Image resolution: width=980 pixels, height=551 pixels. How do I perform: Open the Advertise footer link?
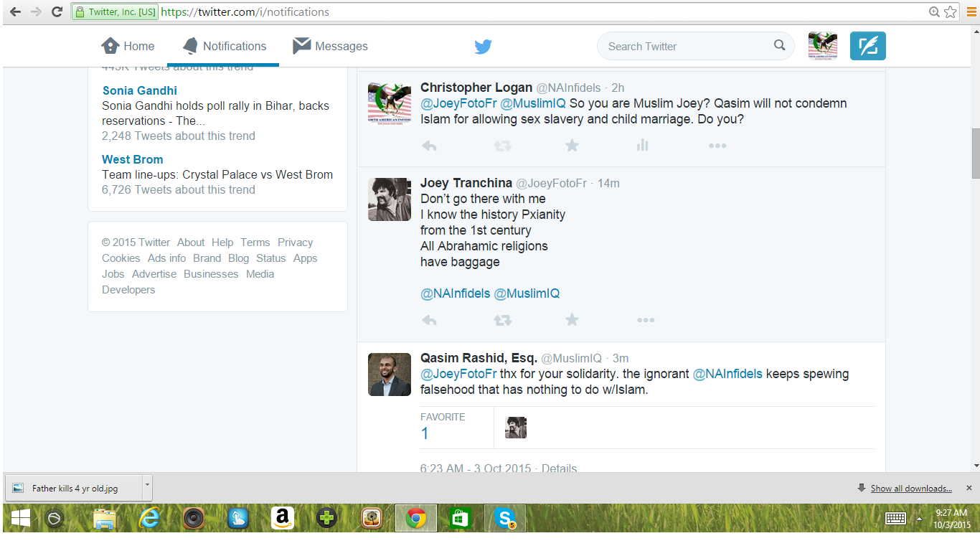tap(154, 274)
